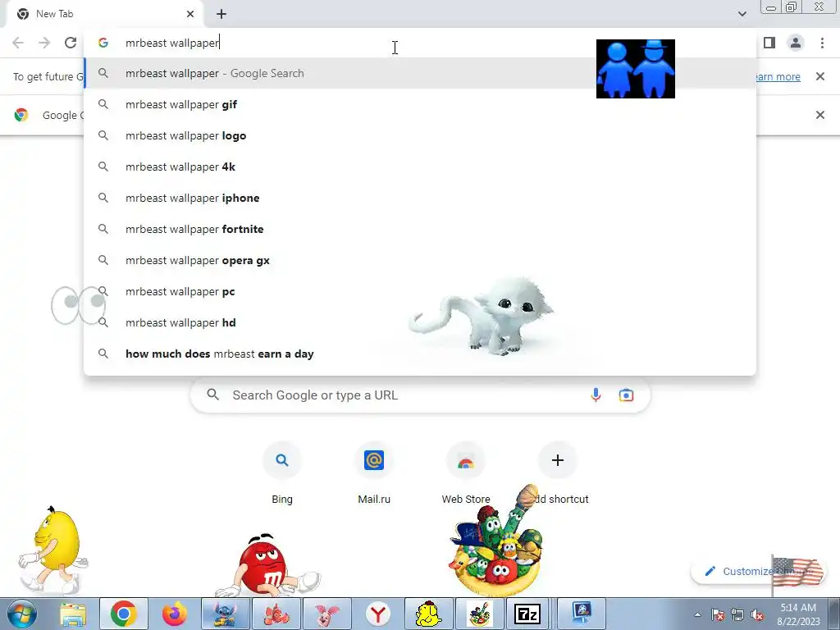Open the Piglet taskbar item
The width and height of the screenshot is (840, 630).
pos(327,614)
